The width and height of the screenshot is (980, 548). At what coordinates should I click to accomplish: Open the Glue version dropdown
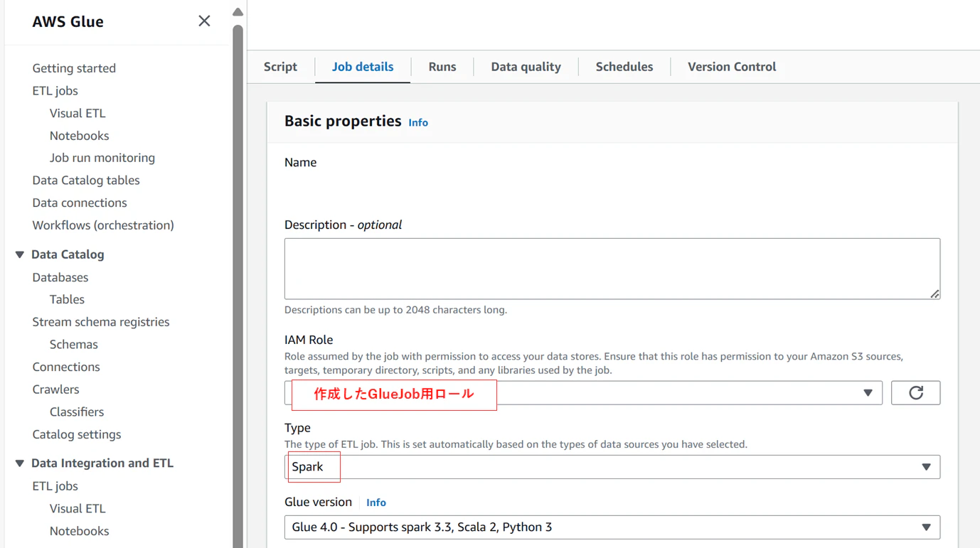click(x=612, y=527)
